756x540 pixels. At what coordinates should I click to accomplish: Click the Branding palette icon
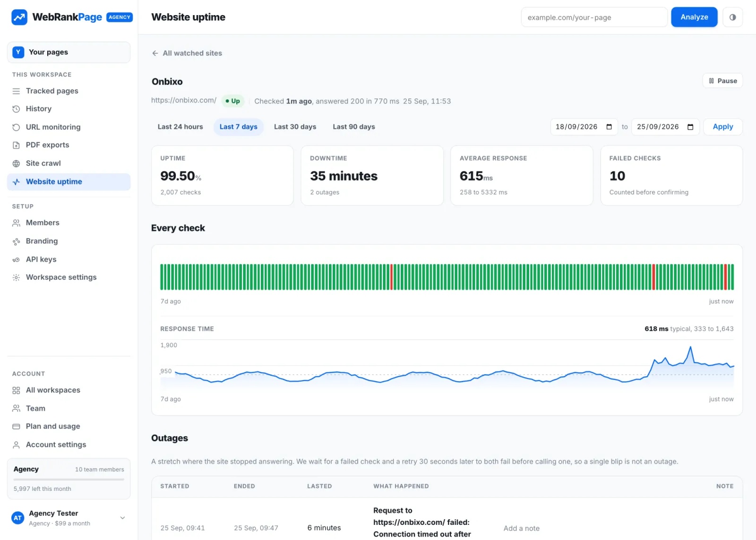click(16, 241)
